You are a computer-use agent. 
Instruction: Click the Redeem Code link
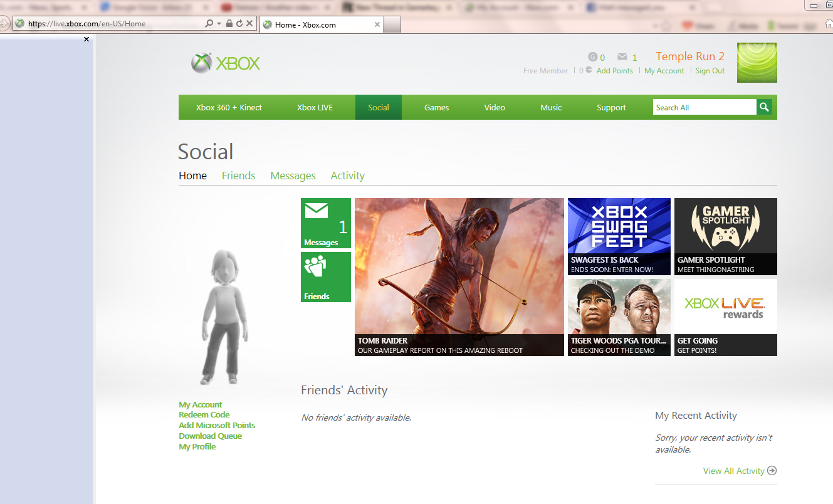pyautogui.click(x=204, y=414)
